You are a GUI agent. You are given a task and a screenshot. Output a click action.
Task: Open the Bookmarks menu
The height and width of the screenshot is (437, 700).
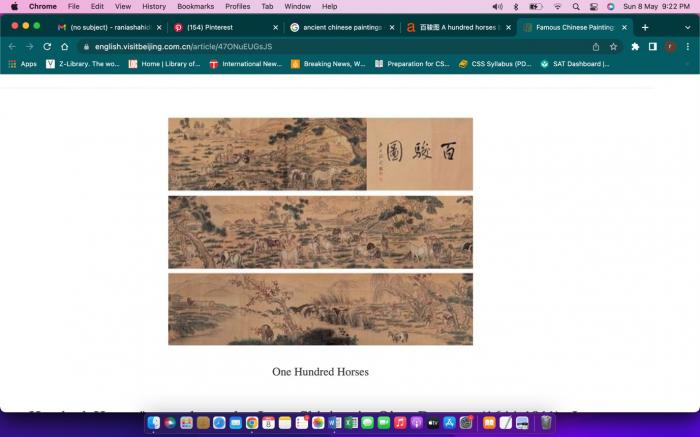196,6
